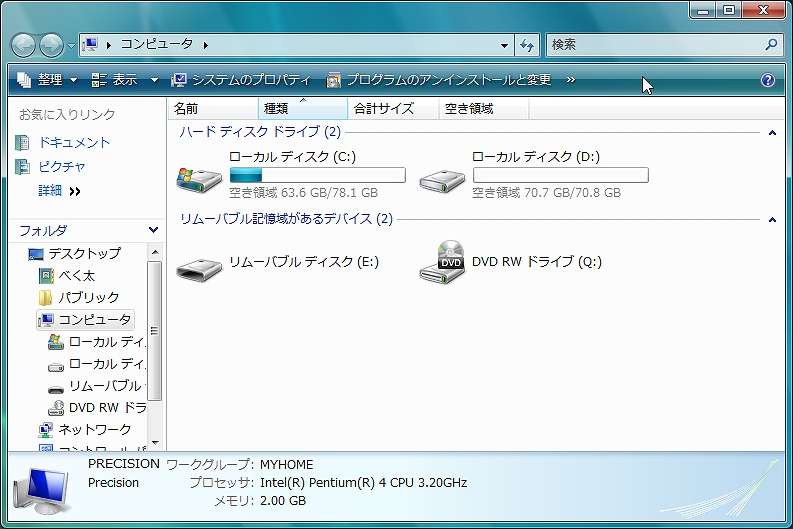
Task: Select the Removable Disk (E:) icon
Action: (x=199, y=266)
